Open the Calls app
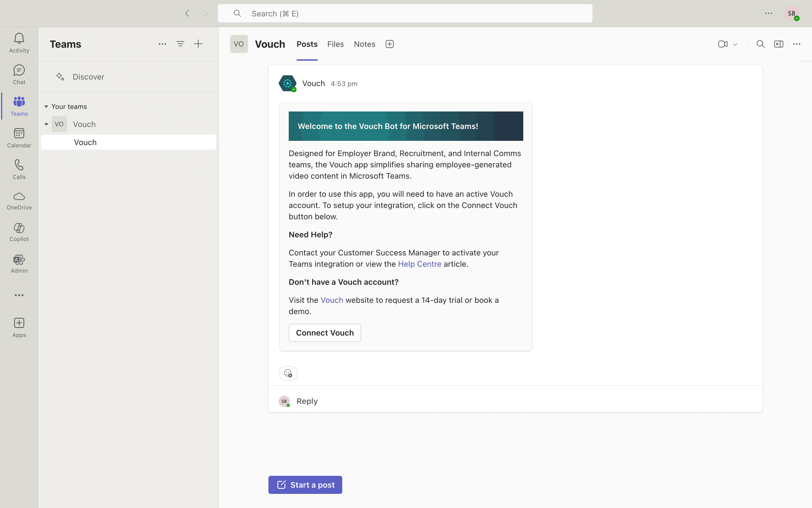This screenshot has height=508, width=812. pyautogui.click(x=19, y=169)
